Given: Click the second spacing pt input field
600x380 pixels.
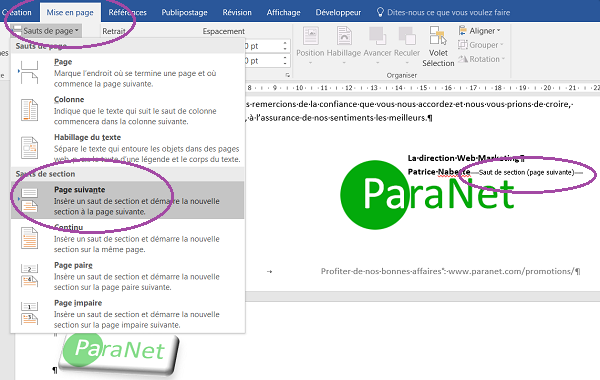Looking at the screenshot, I should (x=263, y=61).
